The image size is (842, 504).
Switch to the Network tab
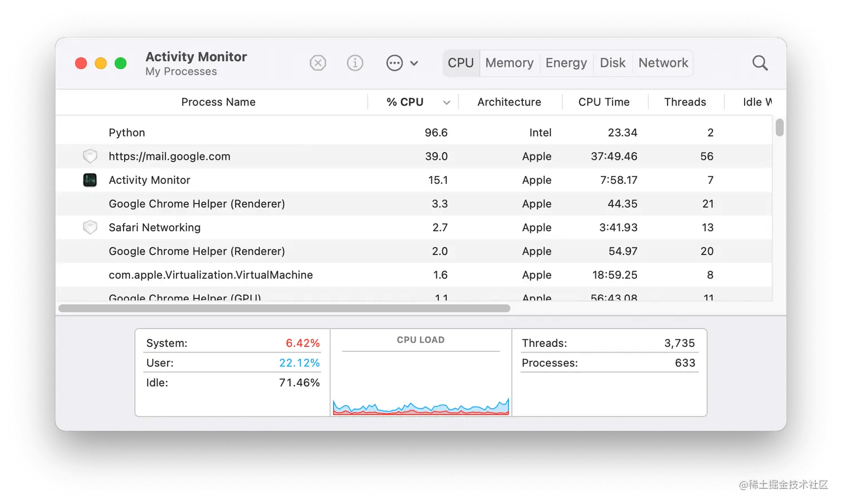click(x=663, y=63)
